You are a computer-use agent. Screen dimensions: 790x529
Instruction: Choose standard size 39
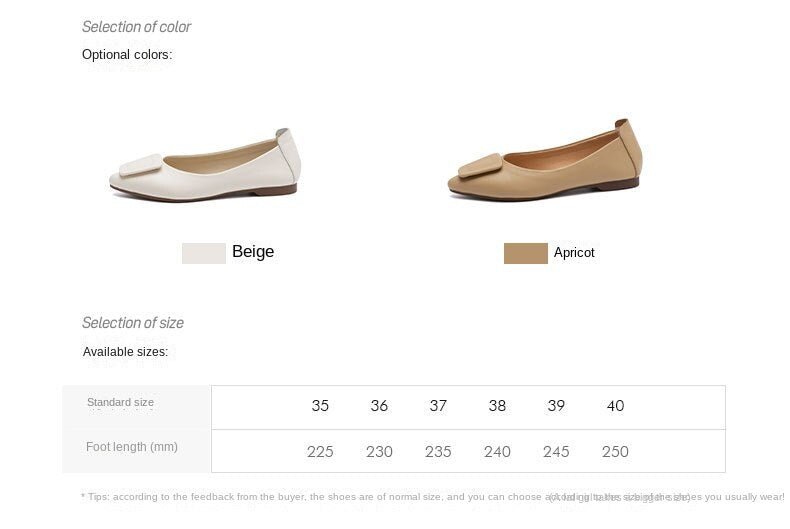click(556, 406)
